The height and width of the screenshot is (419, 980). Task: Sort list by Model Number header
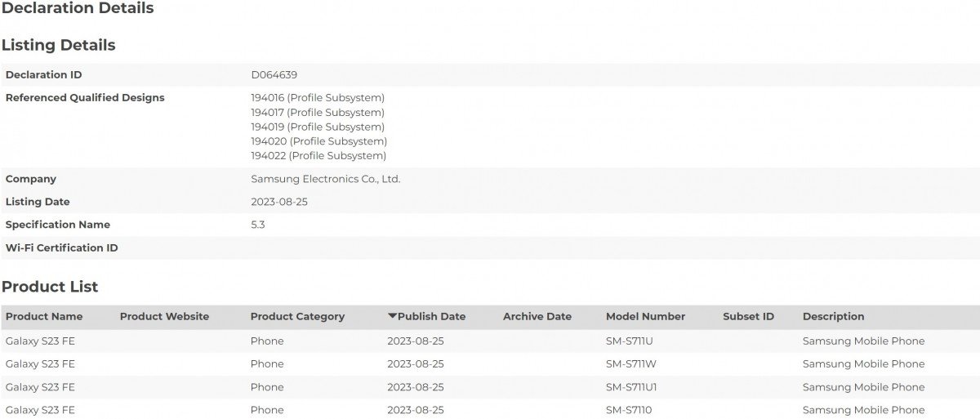tap(645, 317)
